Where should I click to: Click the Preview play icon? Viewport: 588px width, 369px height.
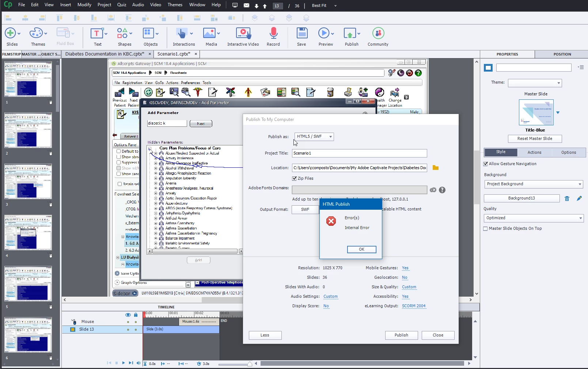pyautogui.click(x=323, y=33)
